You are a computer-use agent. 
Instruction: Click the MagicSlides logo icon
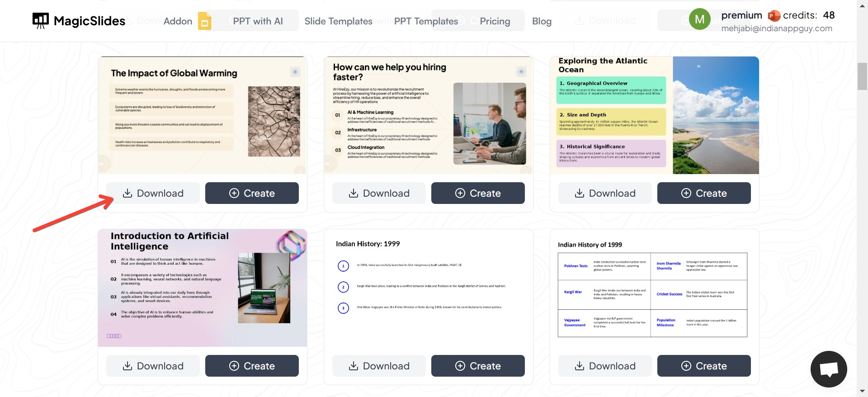(41, 20)
